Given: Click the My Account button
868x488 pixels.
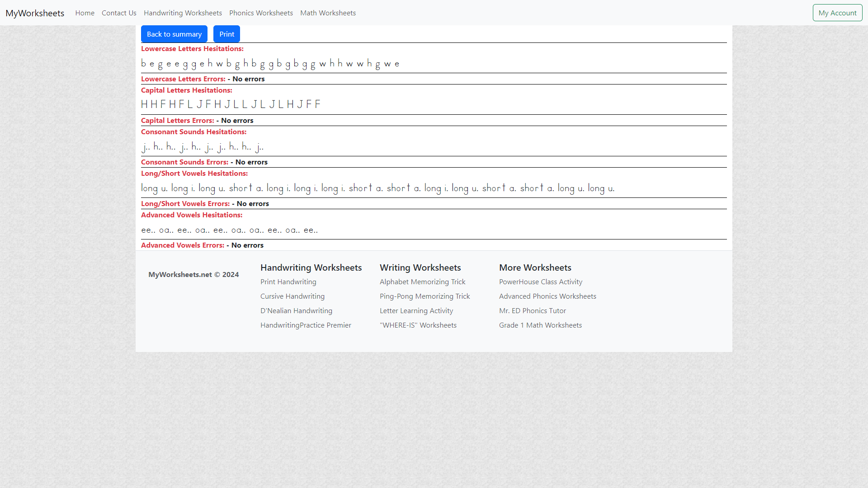Looking at the screenshot, I should (837, 13).
